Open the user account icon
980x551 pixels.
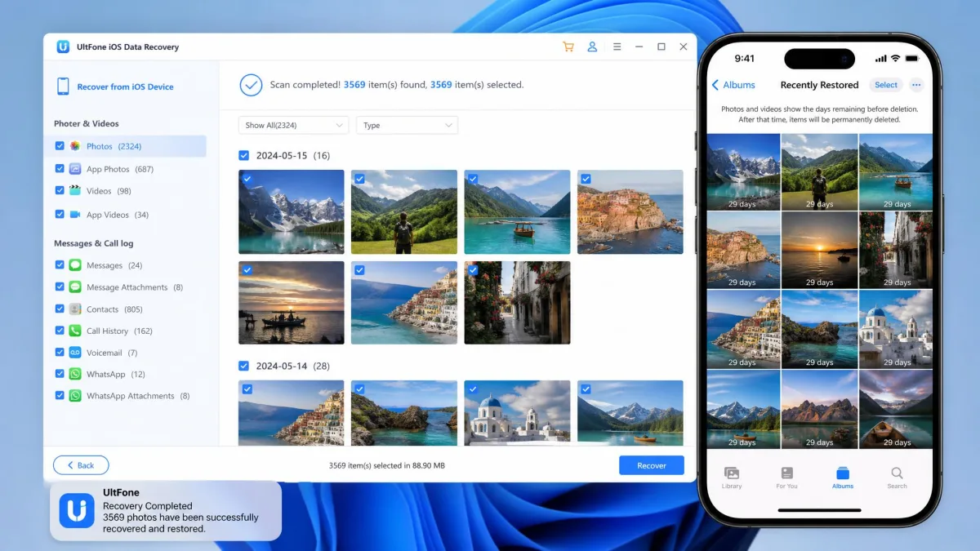[593, 47]
